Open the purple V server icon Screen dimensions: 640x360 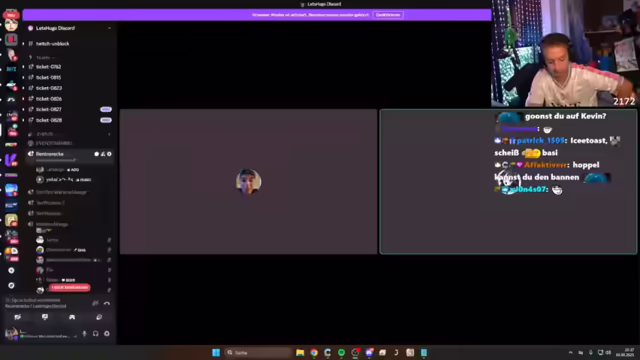(x=11, y=160)
